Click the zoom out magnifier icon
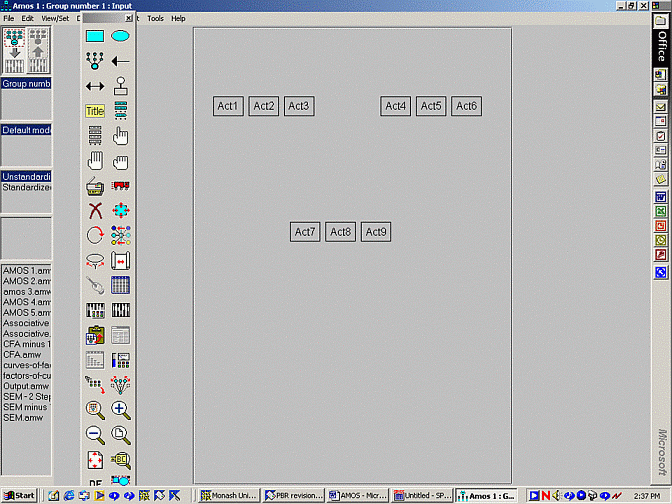The width and height of the screenshot is (672, 504). pos(95,434)
